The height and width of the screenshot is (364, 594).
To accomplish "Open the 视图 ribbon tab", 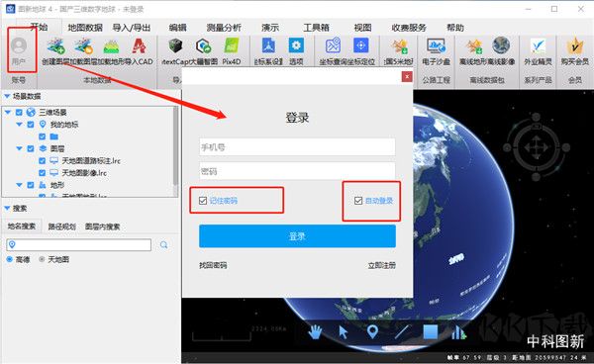I will (x=362, y=28).
